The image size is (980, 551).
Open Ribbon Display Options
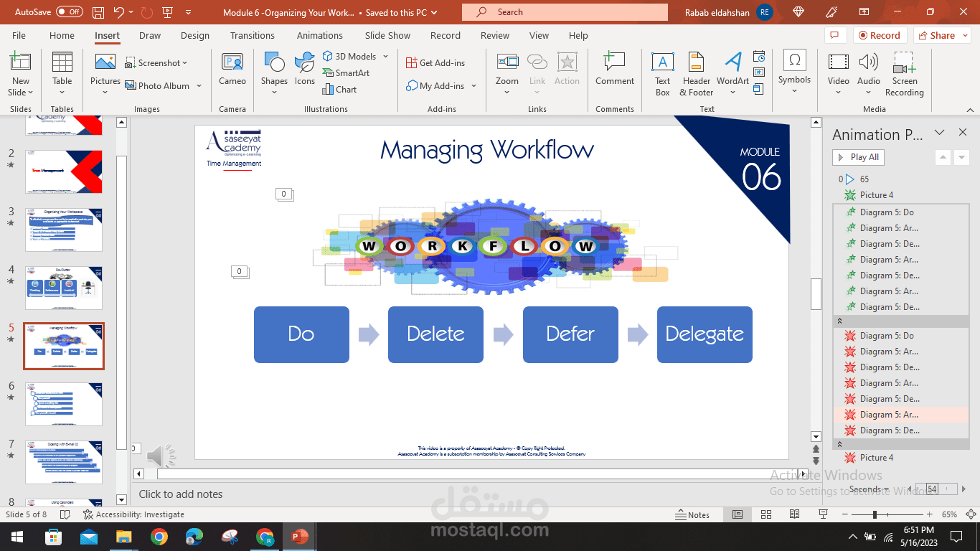(864, 12)
